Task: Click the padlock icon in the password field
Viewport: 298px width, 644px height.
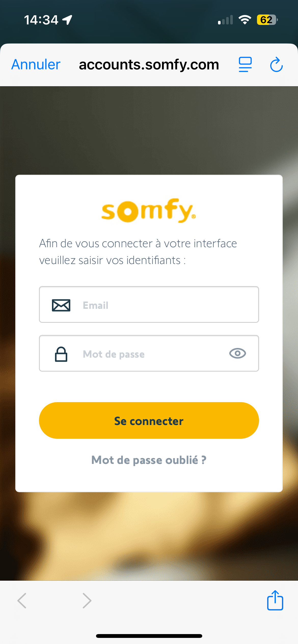Action: click(x=61, y=354)
